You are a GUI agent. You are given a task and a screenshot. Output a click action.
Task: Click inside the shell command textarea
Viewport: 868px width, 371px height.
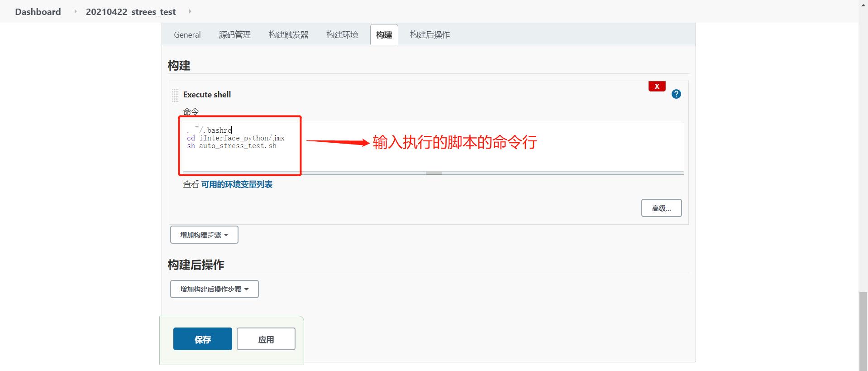434,147
